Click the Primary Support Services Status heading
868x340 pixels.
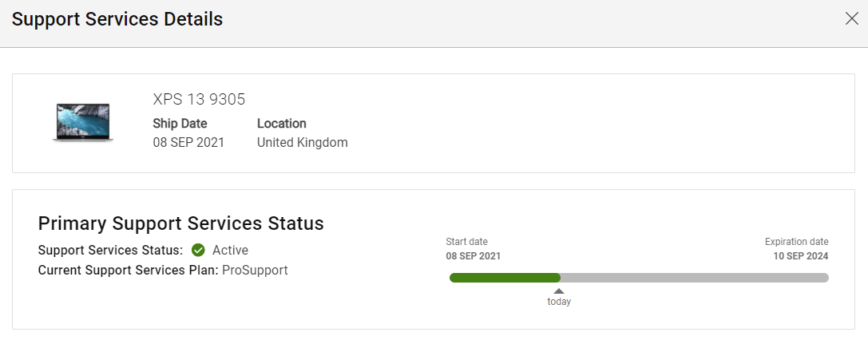(x=181, y=223)
